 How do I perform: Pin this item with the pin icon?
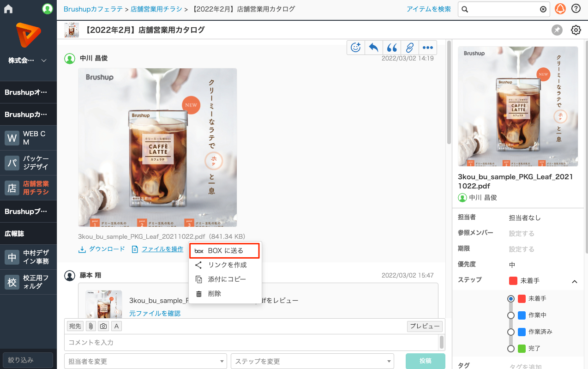pyautogui.click(x=557, y=30)
